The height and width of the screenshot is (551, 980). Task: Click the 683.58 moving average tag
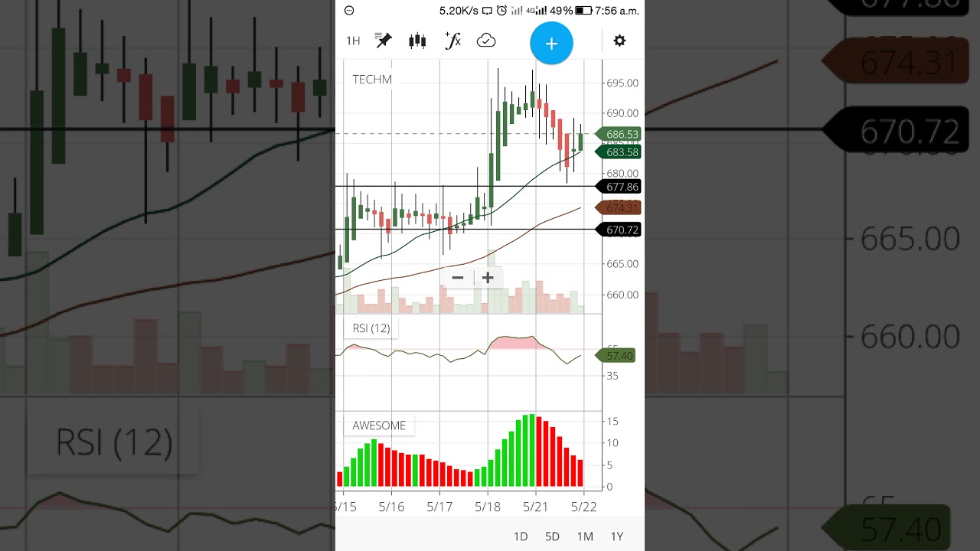619,152
